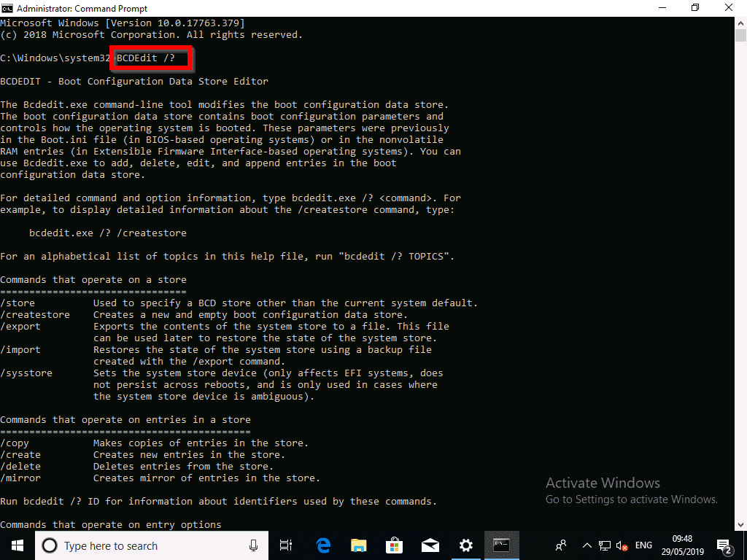The width and height of the screenshot is (747, 560).
Task: Click the '/create' command in entries list
Action: pyautogui.click(x=20, y=455)
